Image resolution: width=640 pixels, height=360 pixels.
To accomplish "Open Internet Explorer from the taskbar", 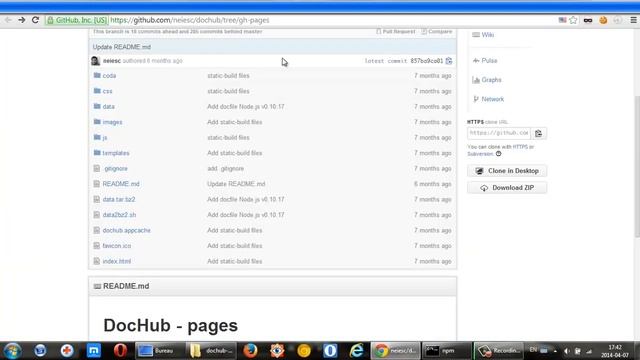I will tap(356, 351).
